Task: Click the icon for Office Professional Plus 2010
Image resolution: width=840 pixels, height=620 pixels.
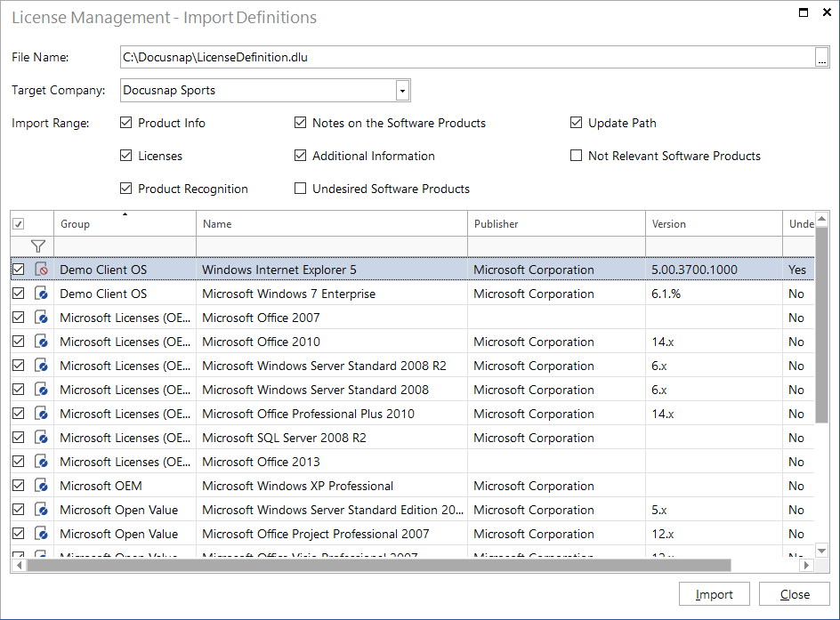Action: (x=41, y=414)
